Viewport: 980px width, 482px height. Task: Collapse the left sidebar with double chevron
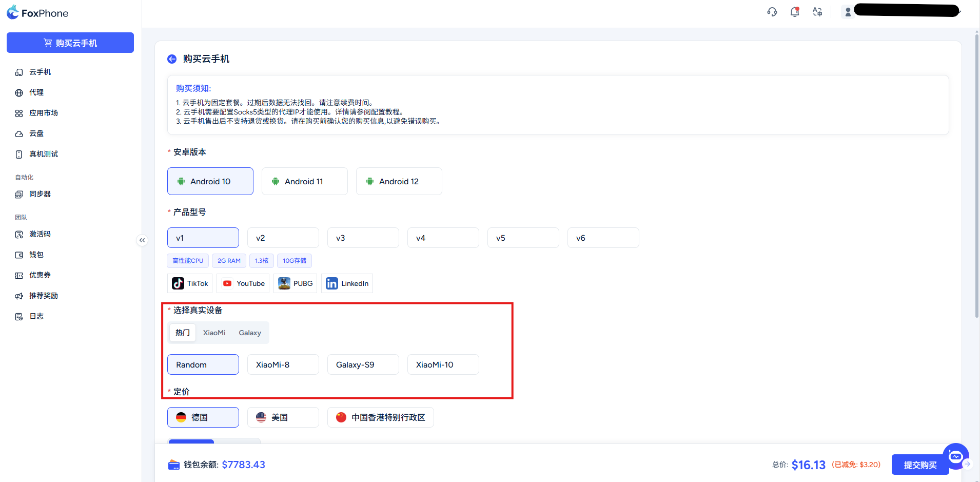pyautogui.click(x=142, y=240)
